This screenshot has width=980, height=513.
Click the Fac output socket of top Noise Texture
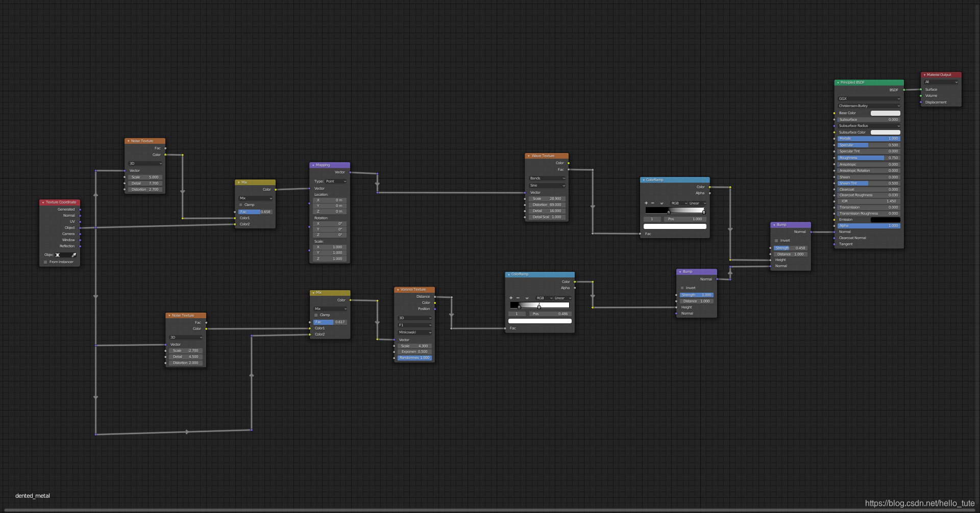(x=165, y=148)
